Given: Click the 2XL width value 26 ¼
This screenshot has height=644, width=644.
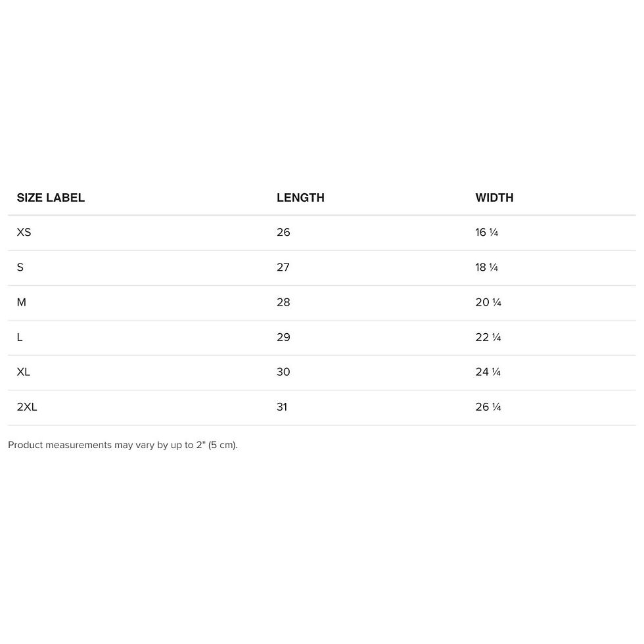Looking at the screenshot, I should tap(488, 407).
